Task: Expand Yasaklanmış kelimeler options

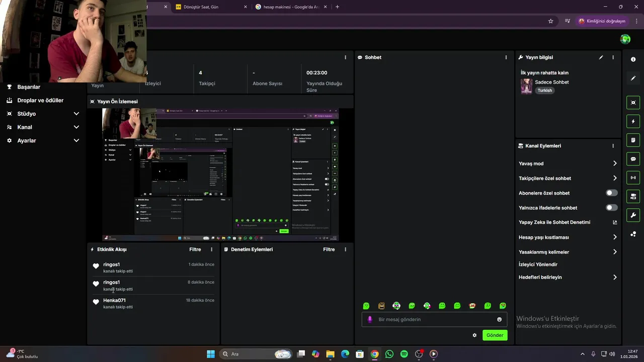Action: 615,252
